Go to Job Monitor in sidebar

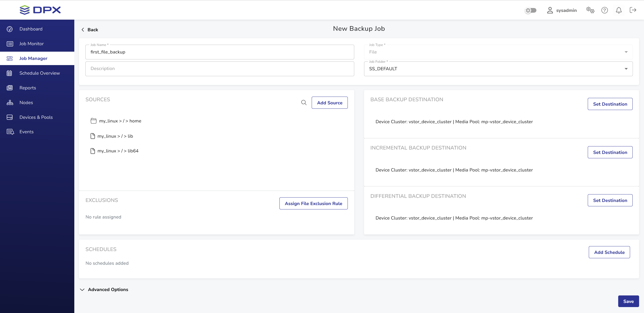(x=31, y=44)
